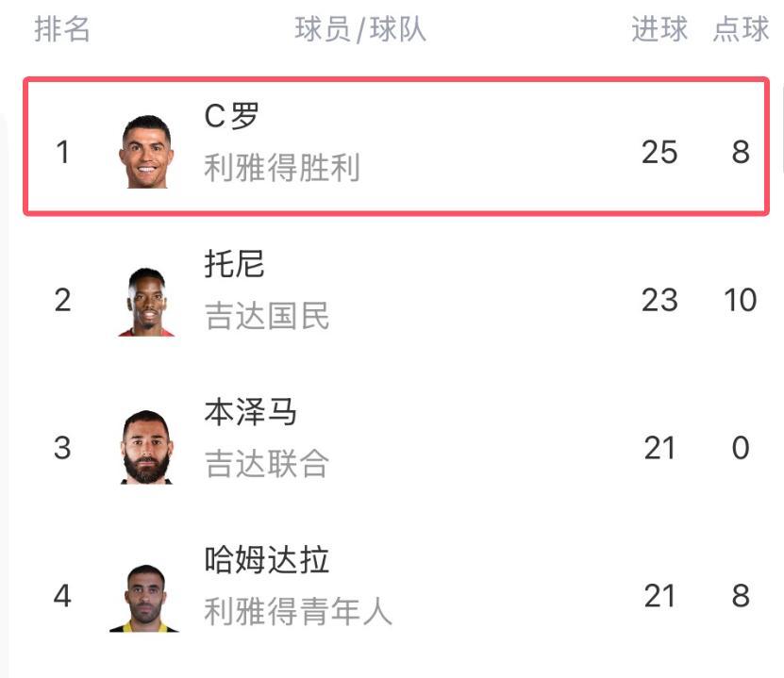Click 托尼's penalty count 10

click(741, 300)
